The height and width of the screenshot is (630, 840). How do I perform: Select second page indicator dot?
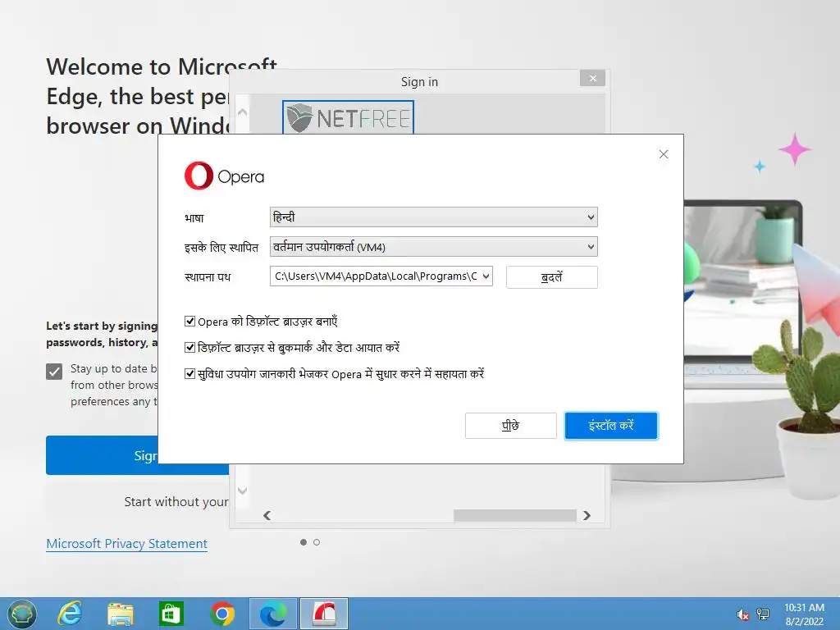[317, 542]
